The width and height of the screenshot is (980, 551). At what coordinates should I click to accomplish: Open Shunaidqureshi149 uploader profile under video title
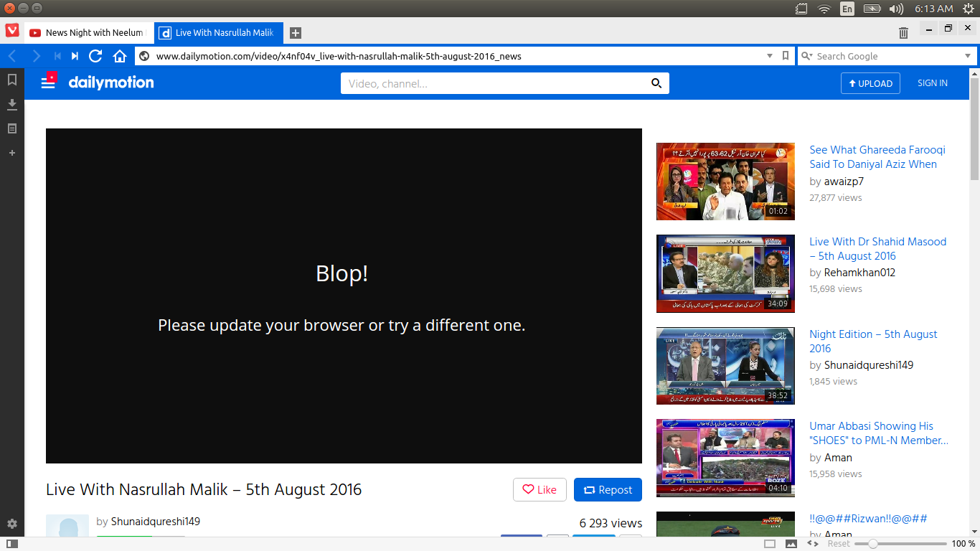155,522
